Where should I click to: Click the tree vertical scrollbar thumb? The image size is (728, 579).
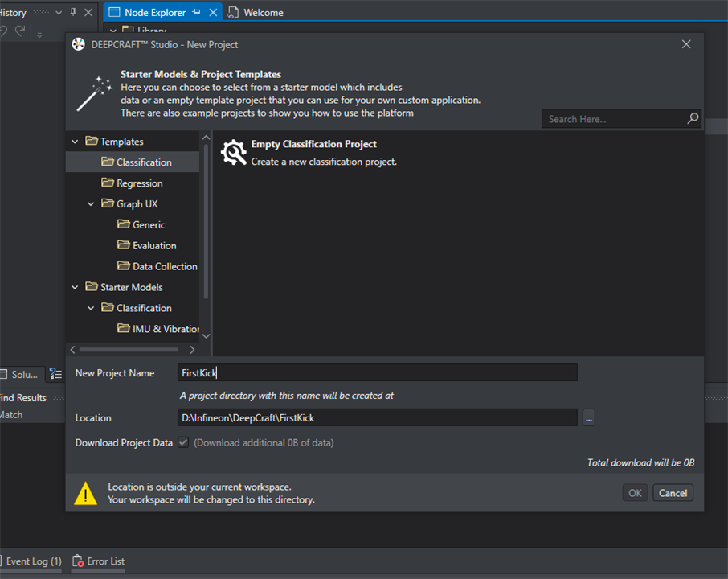(207, 222)
